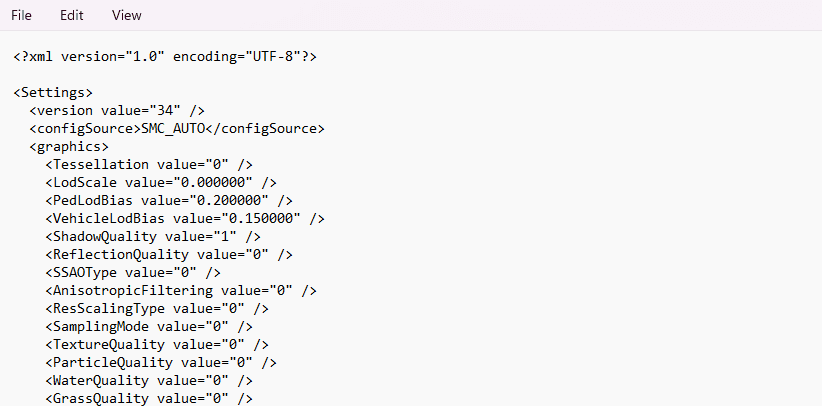This screenshot has width=822, height=406.
Task: Click the VehicleLodBias setting line
Action: coord(185,219)
